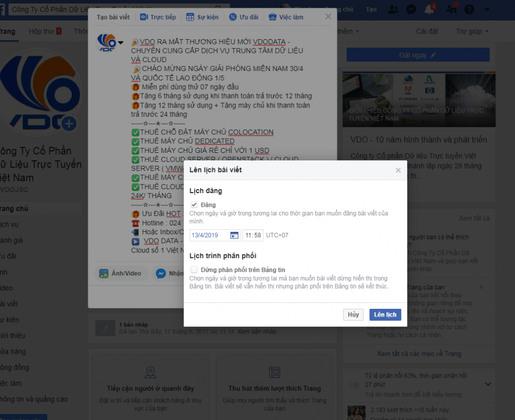Toggle the Đăng checkbox
Image resolution: width=515 pixels, height=420 pixels.
[x=194, y=205]
